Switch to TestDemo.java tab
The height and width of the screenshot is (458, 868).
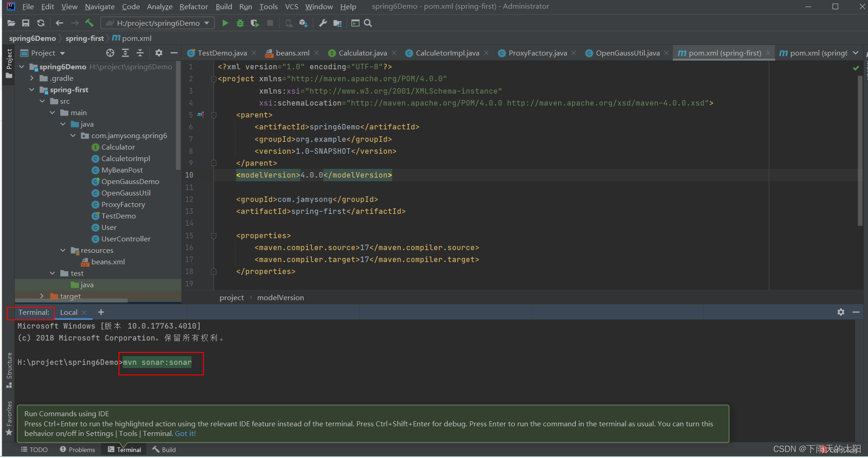pyautogui.click(x=222, y=53)
